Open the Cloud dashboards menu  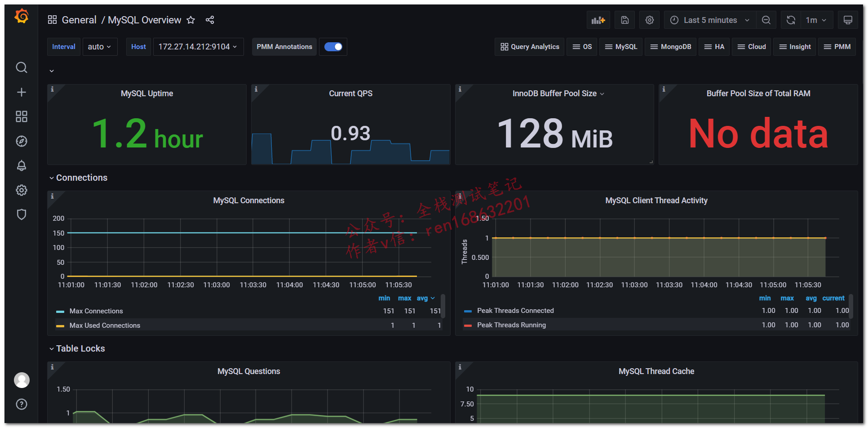pos(752,47)
